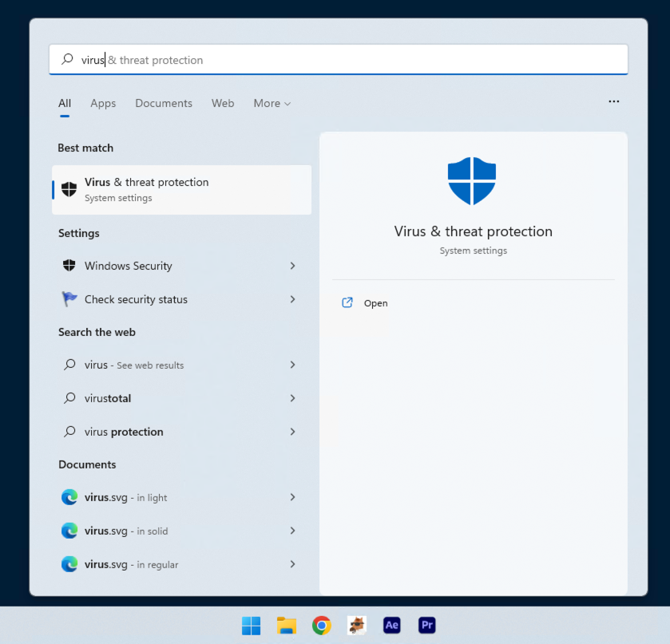This screenshot has width=670, height=644.
Task: Expand virus.svg in regular chevron
Action: click(x=293, y=564)
